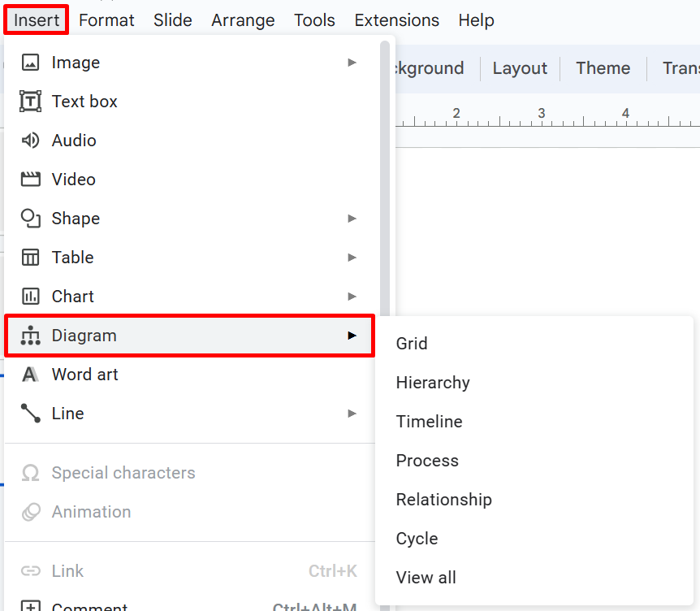This screenshot has width=700, height=611.
Task: Select Hierarchy diagram option
Action: [433, 383]
